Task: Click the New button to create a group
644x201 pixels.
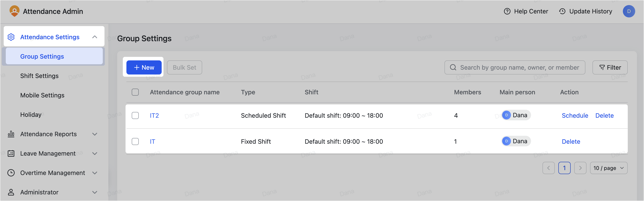Action: pyautogui.click(x=144, y=67)
